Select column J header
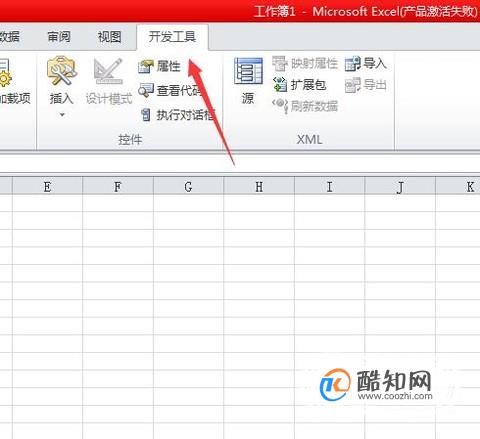This screenshot has width=480, height=439. tap(400, 186)
